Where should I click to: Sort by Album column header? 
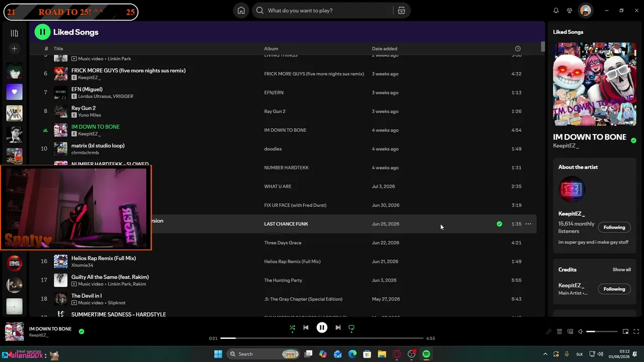[271, 49]
